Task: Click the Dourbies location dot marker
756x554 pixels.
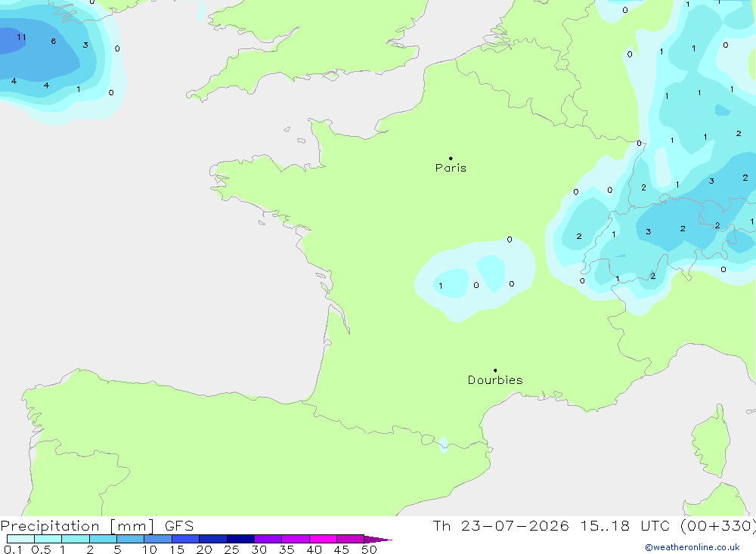Action: pyautogui.click(x=495, y=370)
